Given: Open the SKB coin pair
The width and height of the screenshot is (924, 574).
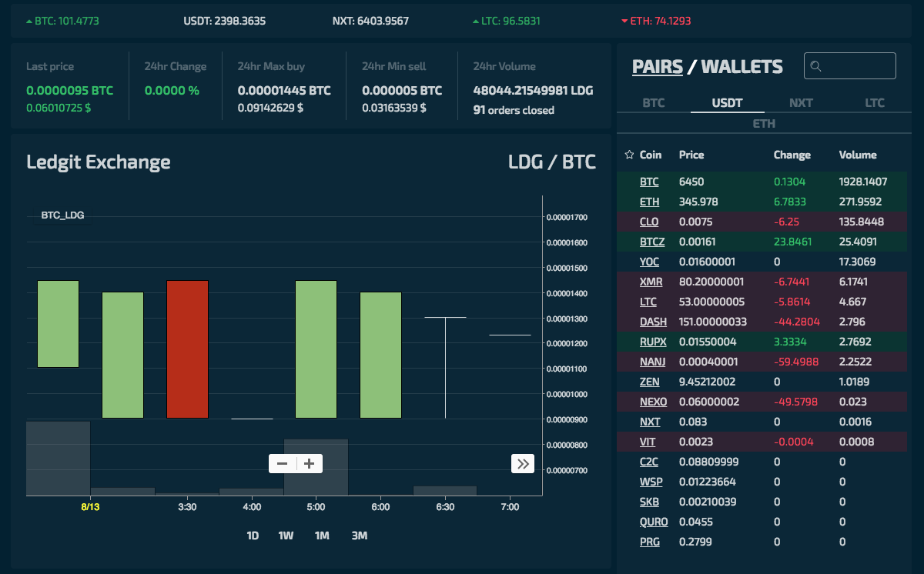Looking at the screenshot, I should point(649,502).
